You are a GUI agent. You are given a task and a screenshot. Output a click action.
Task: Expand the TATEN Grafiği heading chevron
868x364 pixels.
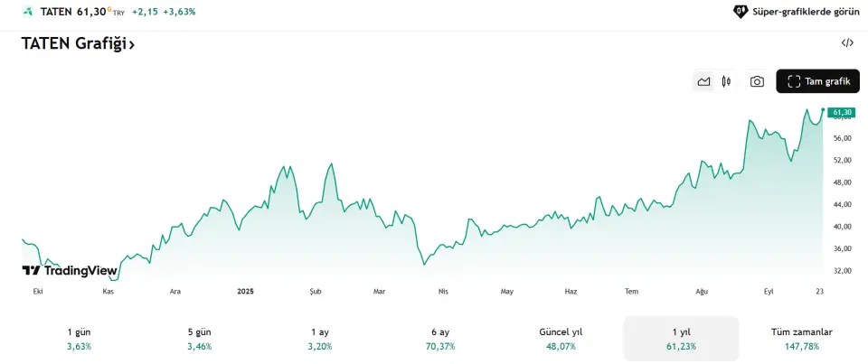(x=132, y=43)
